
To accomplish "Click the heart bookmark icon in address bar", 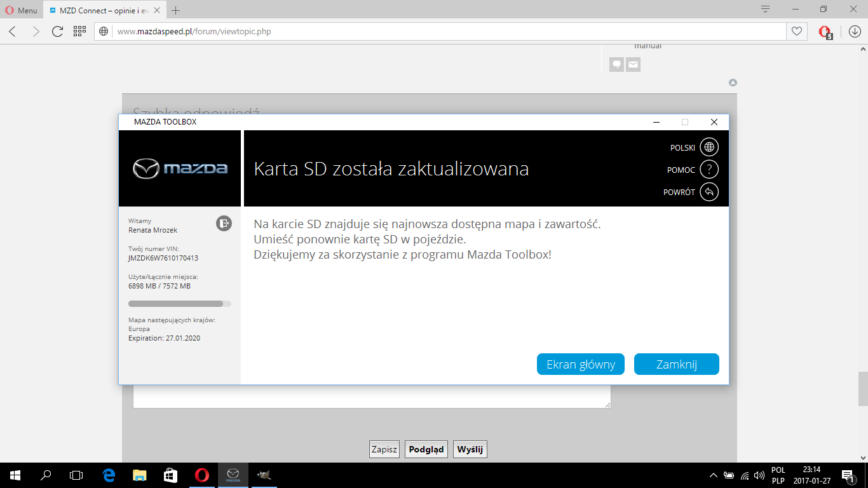I will (x=796, y=31).
